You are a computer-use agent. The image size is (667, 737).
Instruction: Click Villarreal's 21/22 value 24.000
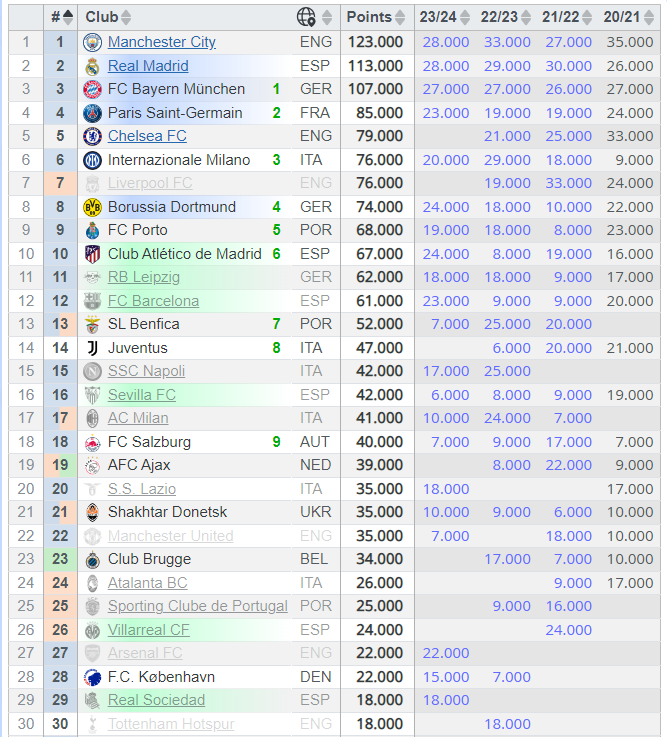[568, 630]
